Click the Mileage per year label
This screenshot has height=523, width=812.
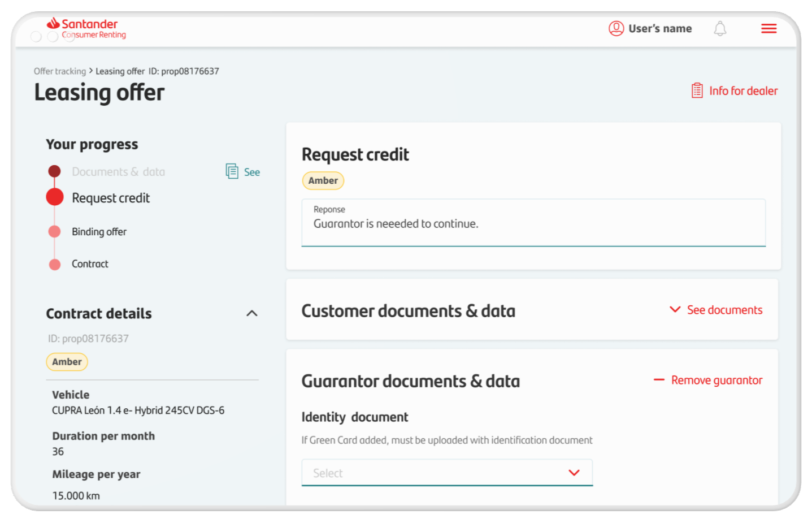[96, 474]
